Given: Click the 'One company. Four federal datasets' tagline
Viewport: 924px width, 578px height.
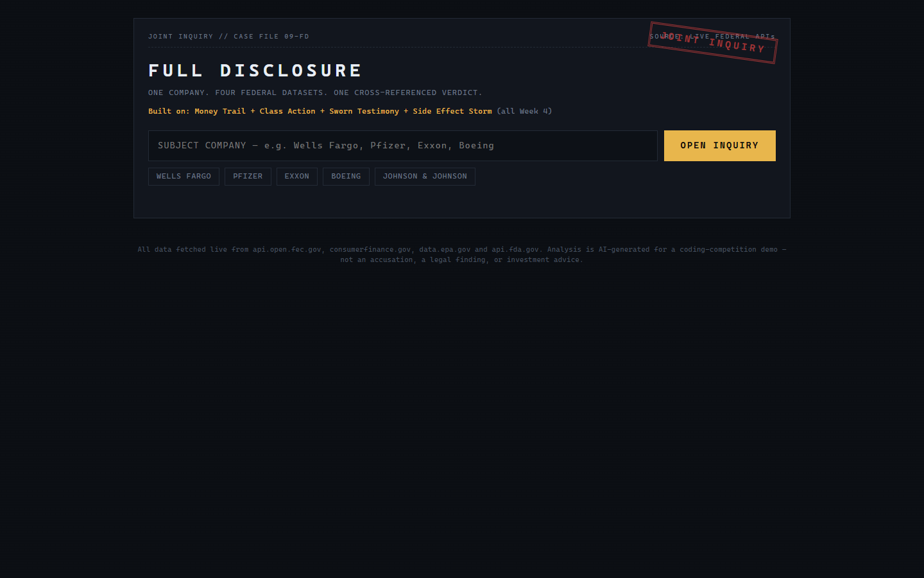Looking at the screenshot, I should (315, 92).
